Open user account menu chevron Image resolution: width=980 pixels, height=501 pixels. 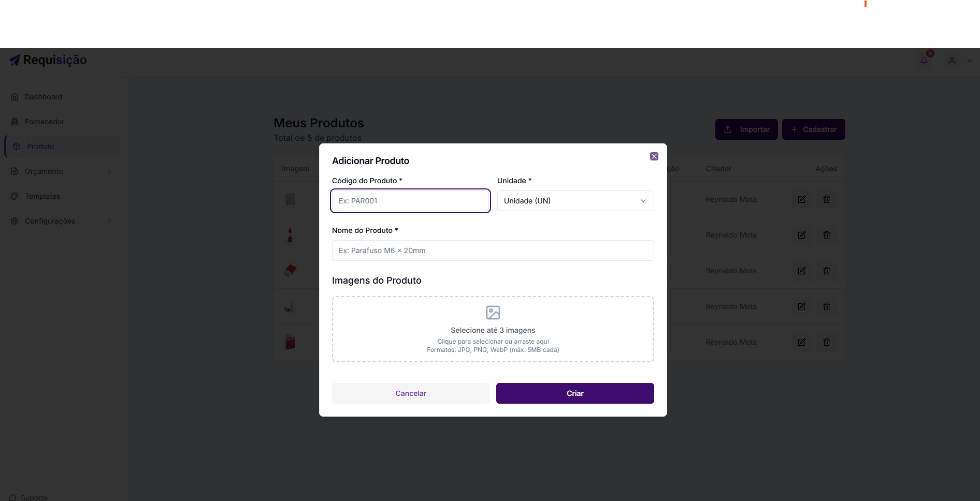(x=969, y=61)
